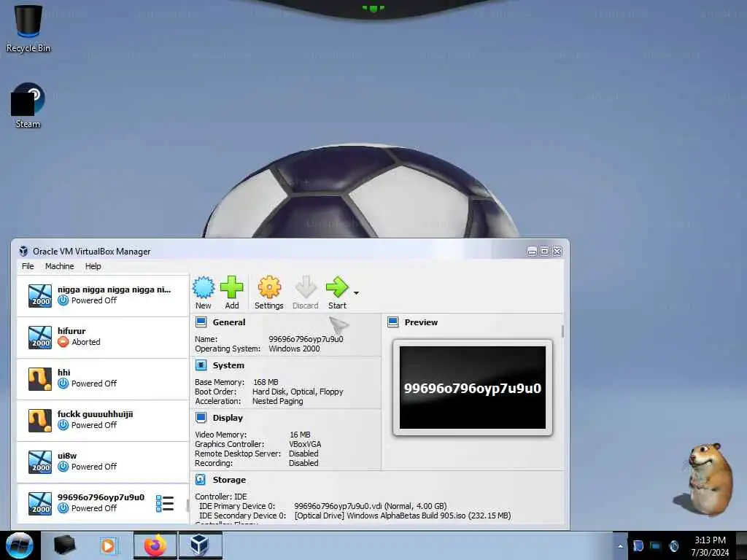Open the Start button dropdown arrow
This screenshot has height=560, width=747.
coord(356,293)
